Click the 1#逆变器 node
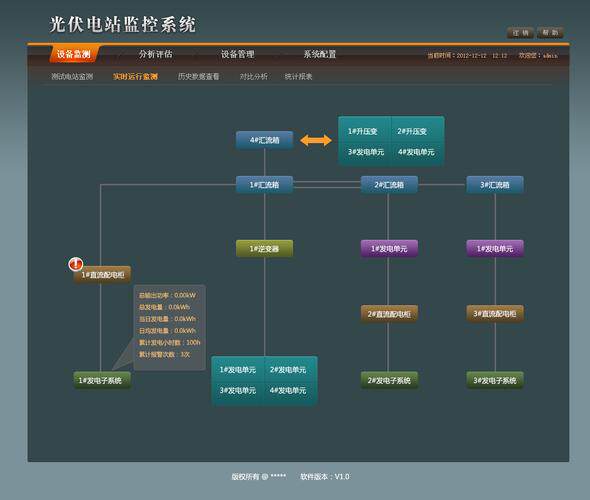Screen dimensions: 590x500 coord(265,249)
